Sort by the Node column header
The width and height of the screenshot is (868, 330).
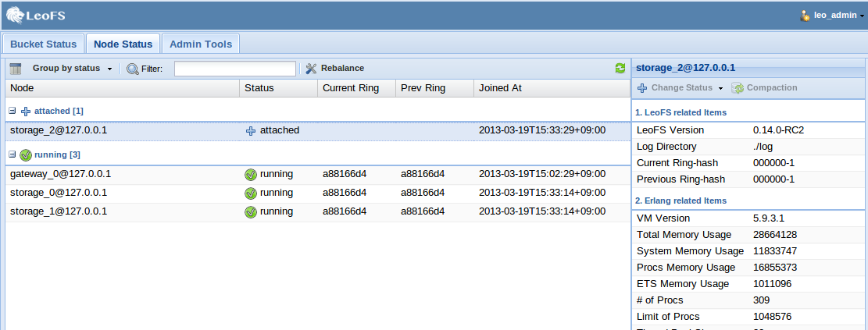coord(123,88)
